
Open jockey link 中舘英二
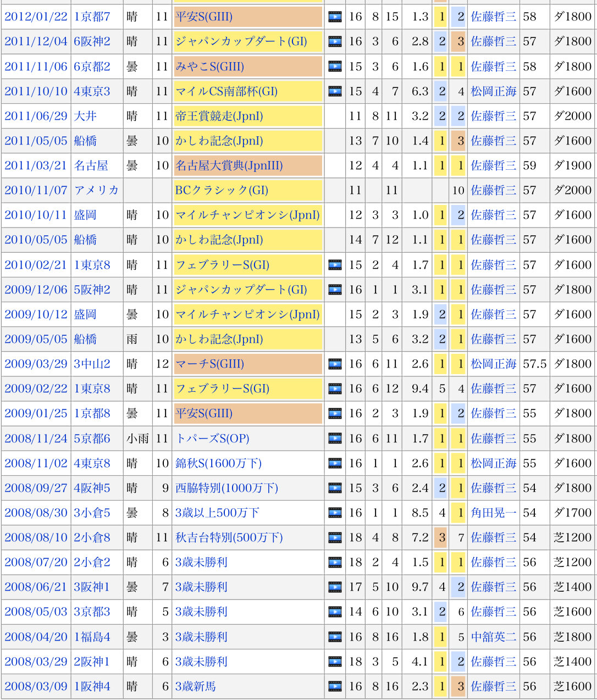point(493,637)
